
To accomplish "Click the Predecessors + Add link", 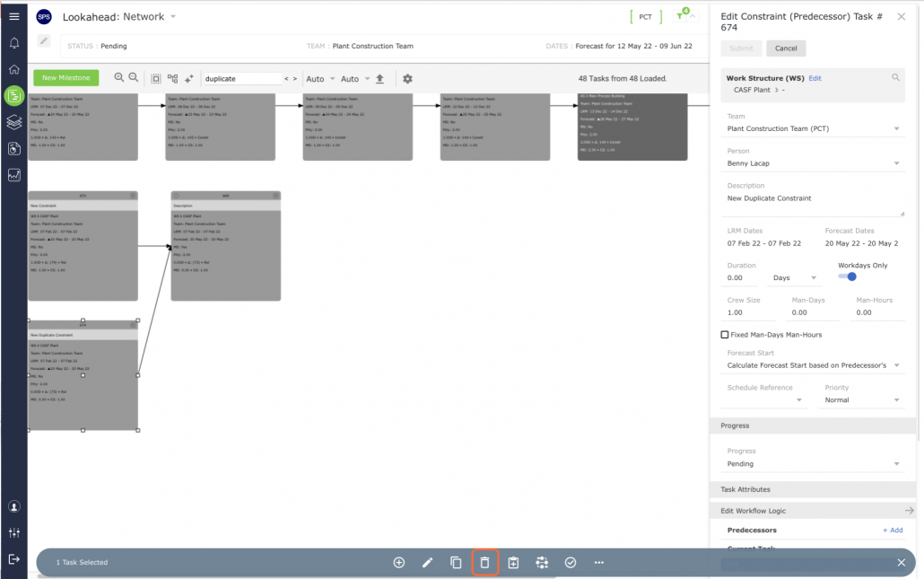I will [x=893, y=530].
